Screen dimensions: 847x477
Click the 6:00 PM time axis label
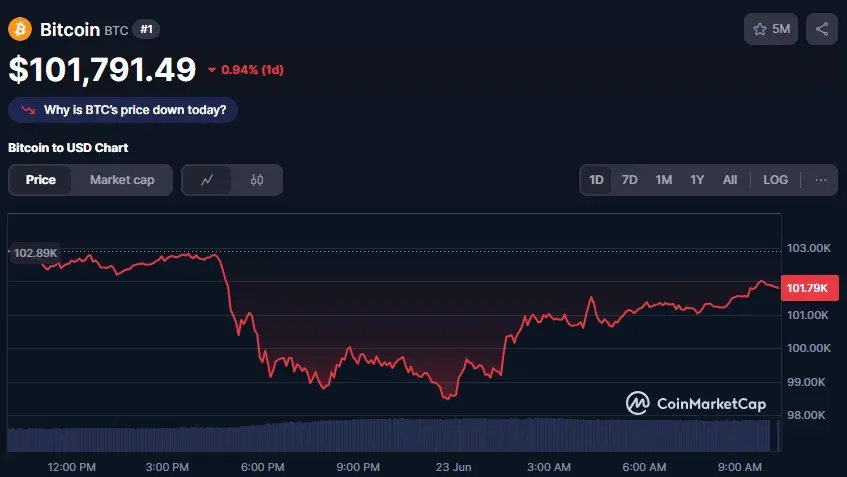263,467
